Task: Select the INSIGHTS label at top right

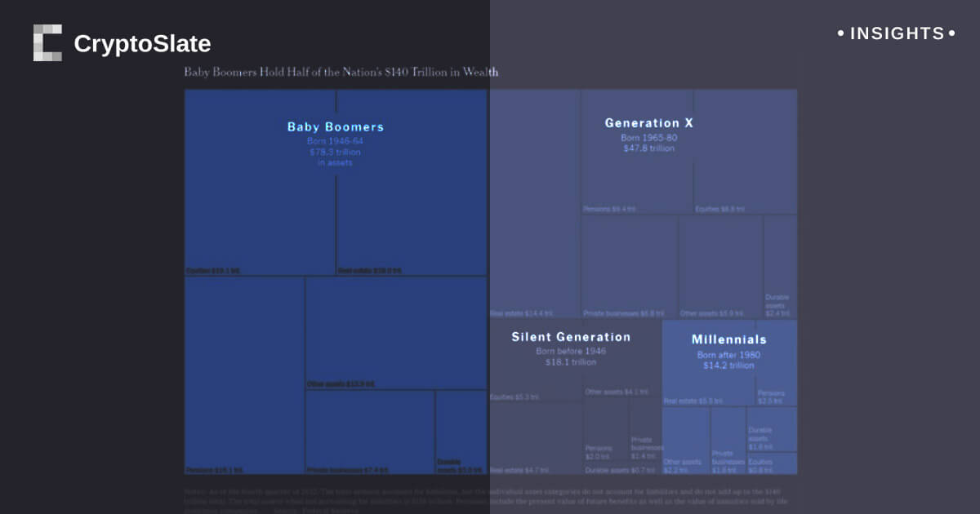Action: (x=896, y=33)
